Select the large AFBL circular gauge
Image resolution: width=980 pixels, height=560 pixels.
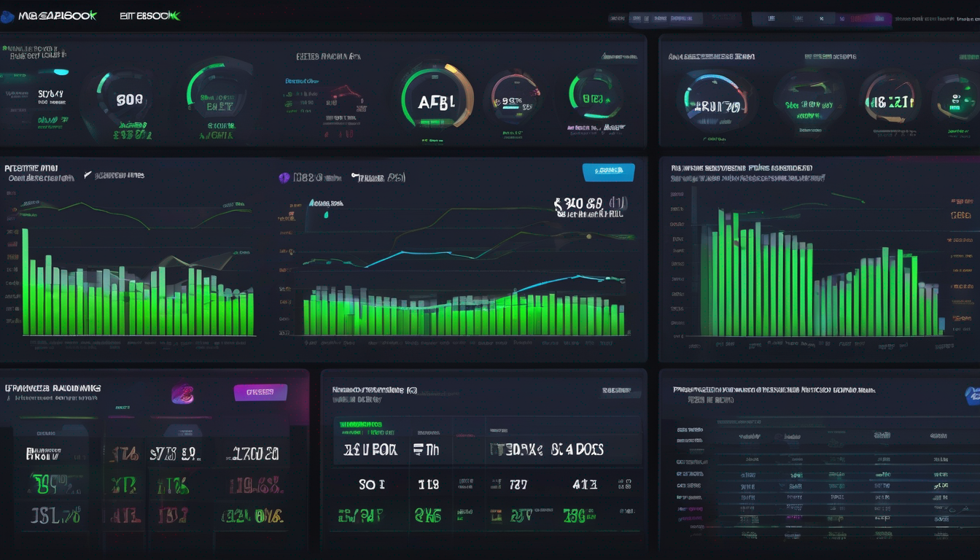click(437, 99)
